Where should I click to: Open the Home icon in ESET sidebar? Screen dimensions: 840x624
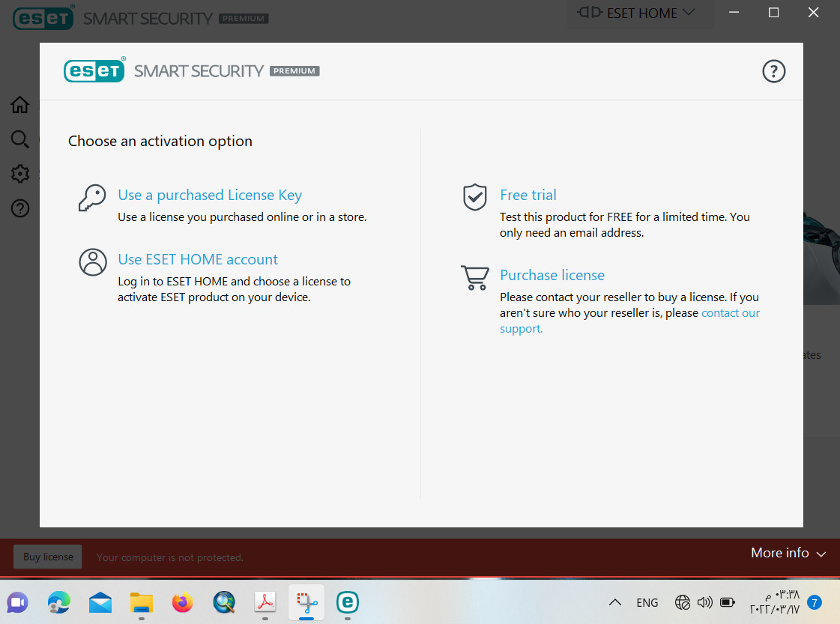[19, 104]
